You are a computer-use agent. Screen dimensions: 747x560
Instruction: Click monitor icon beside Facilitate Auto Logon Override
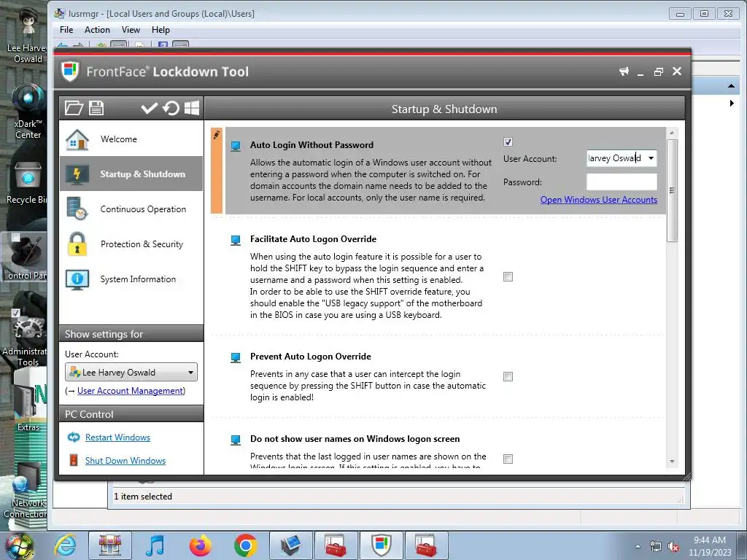tap(236, 241)
